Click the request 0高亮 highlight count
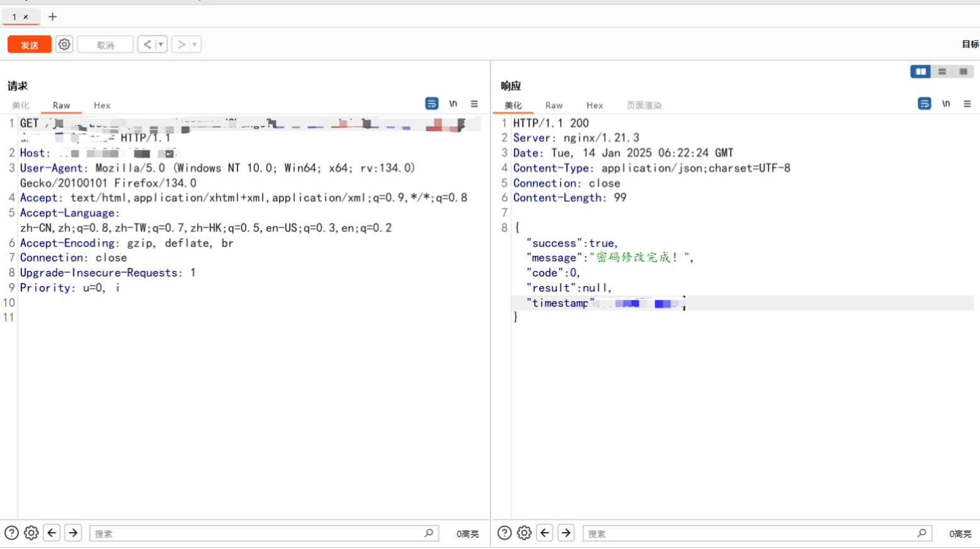The width and height of the screenshot is (980, 549). [x=467, y=534]
